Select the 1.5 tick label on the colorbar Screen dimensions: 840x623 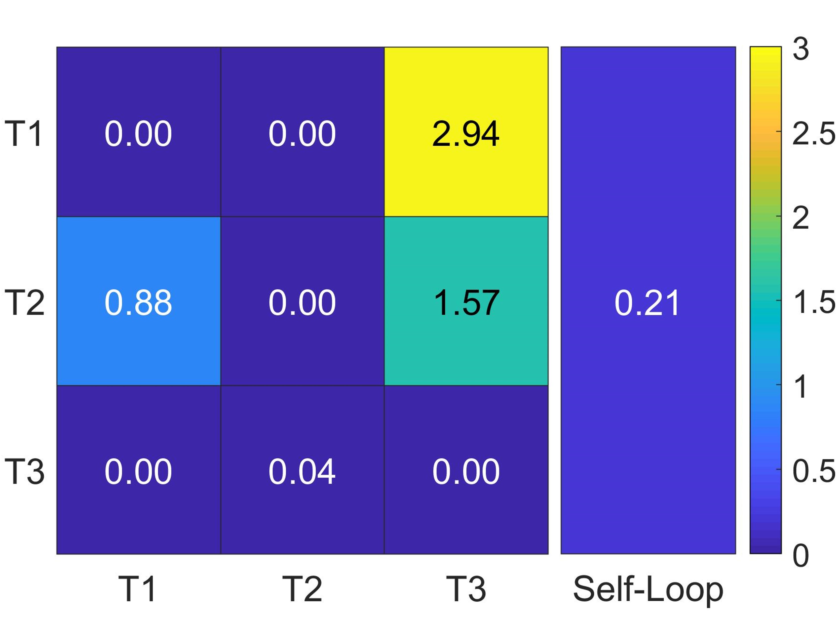coord(814,302)
